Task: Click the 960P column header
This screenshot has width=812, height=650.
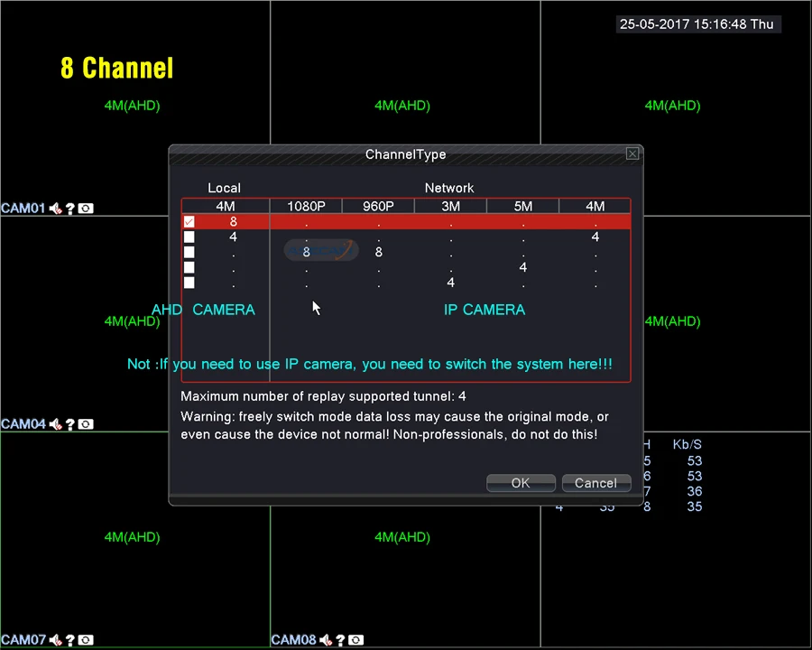Action: click(378, 206)
